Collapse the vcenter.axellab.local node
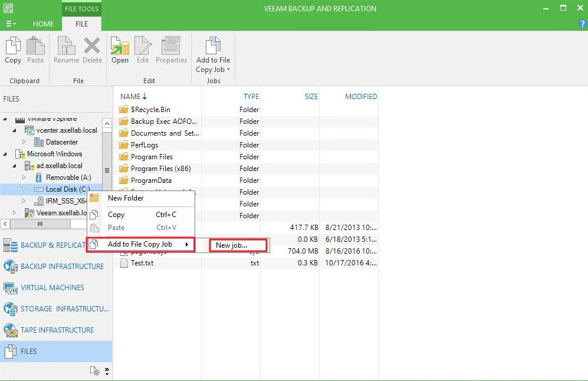 pyautogui.click(x=15, y=130)
